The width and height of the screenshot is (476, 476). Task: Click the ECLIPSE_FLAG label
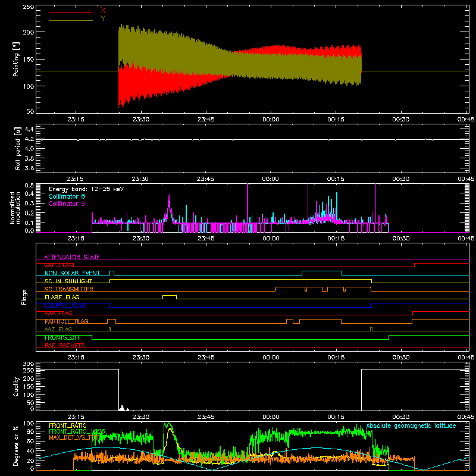65,305
